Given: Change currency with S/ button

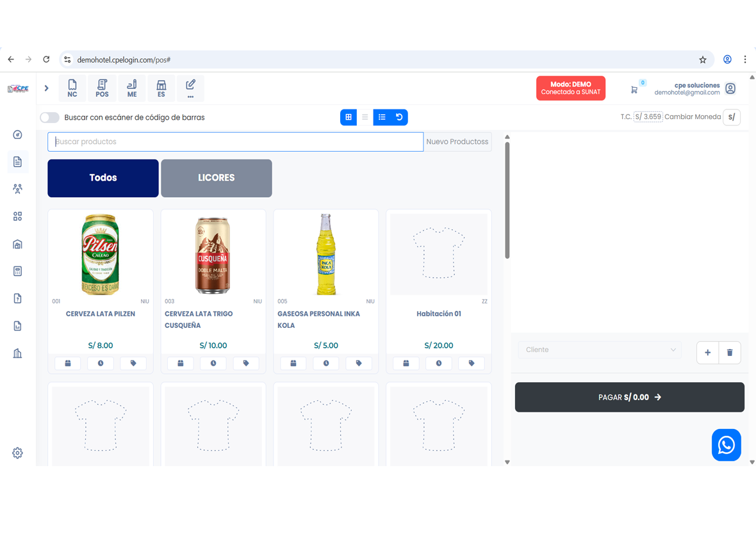Looking at the screenshot, I should point(732,117).
